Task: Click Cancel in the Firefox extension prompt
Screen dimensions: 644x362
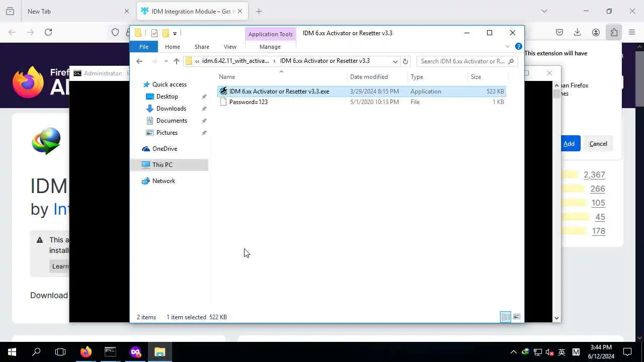Action: (x=598, y=144)
